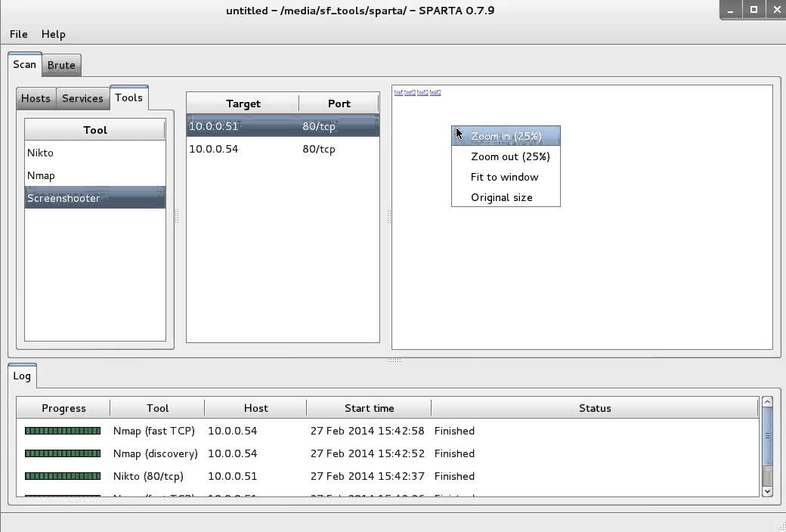786x532 pixels.
Task: Click the Tool column header
Action: click(x=94, y=130)
